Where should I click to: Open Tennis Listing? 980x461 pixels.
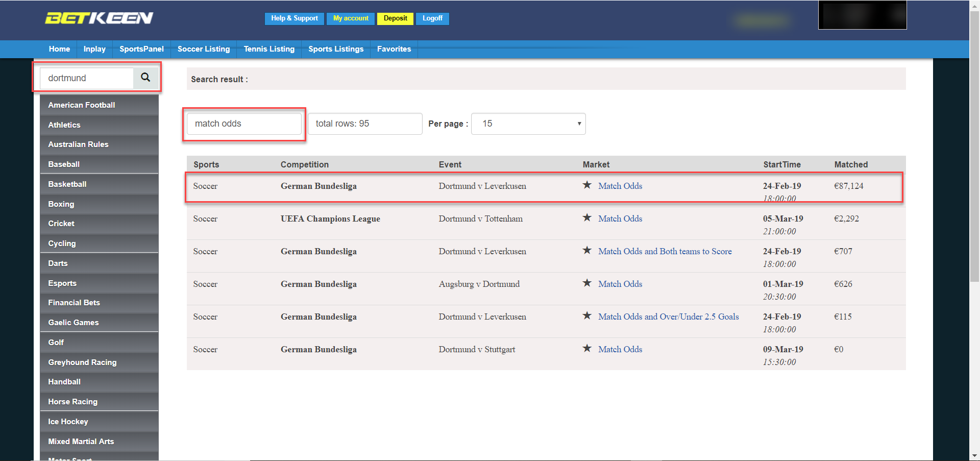[x=269, y=49]
